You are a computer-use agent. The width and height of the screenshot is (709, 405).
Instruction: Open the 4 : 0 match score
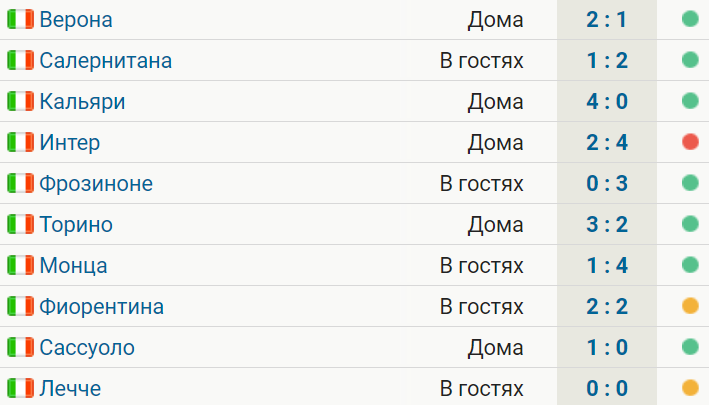[607, 101]
